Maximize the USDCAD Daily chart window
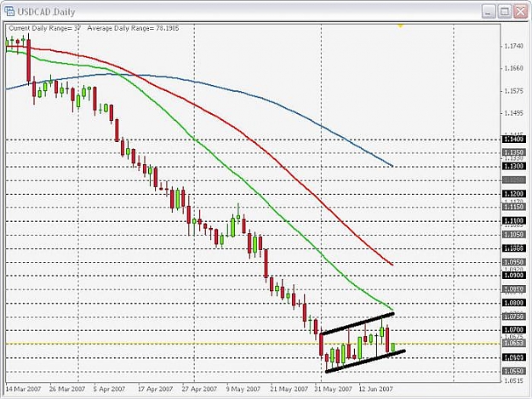 click(504, 12)
